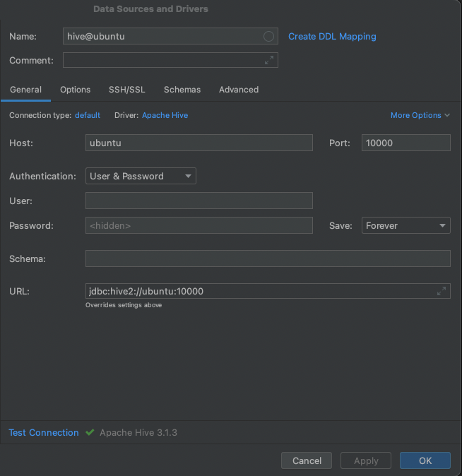
Task: Click the Apply button
Action: pyautogui.click(x=366, y=460)
